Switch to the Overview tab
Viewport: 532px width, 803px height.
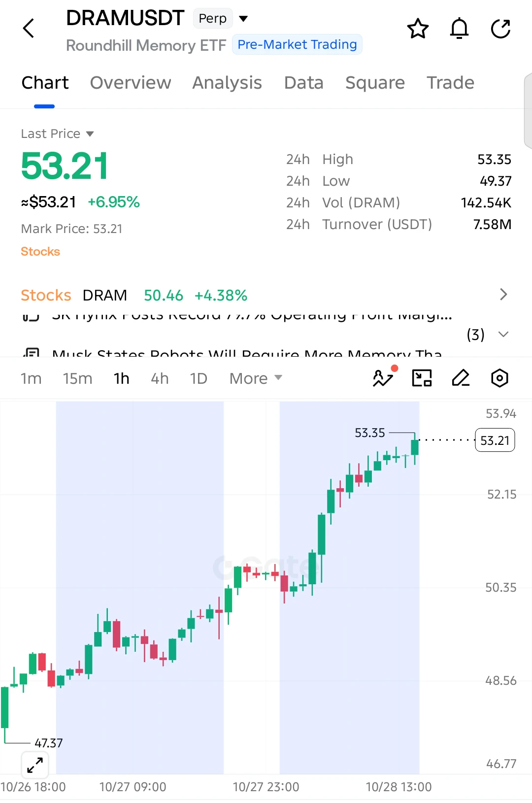[131, 83]
